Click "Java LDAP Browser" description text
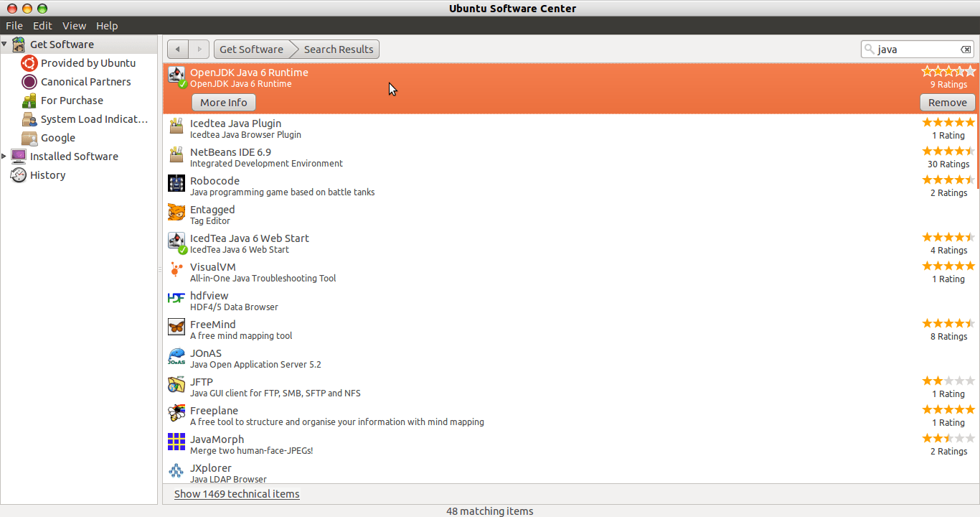The width and height of the screenshot is (980, 517). [228, 480]
